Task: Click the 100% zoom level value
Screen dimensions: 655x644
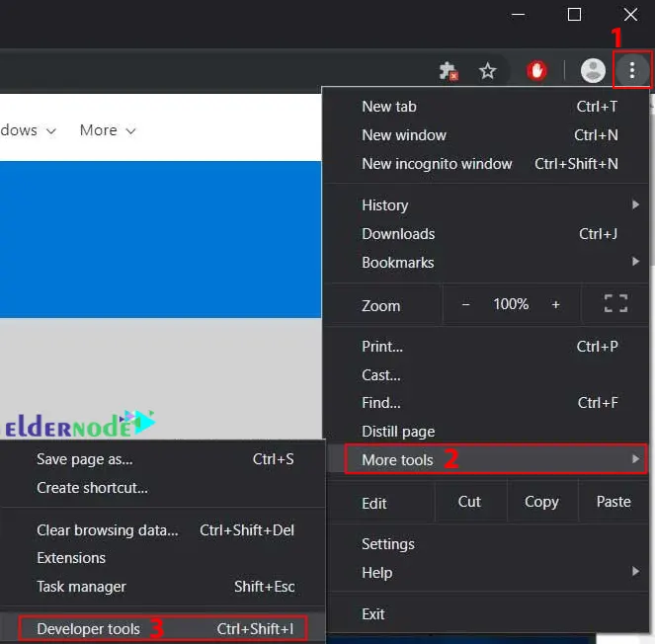Action: pos(511,304)
